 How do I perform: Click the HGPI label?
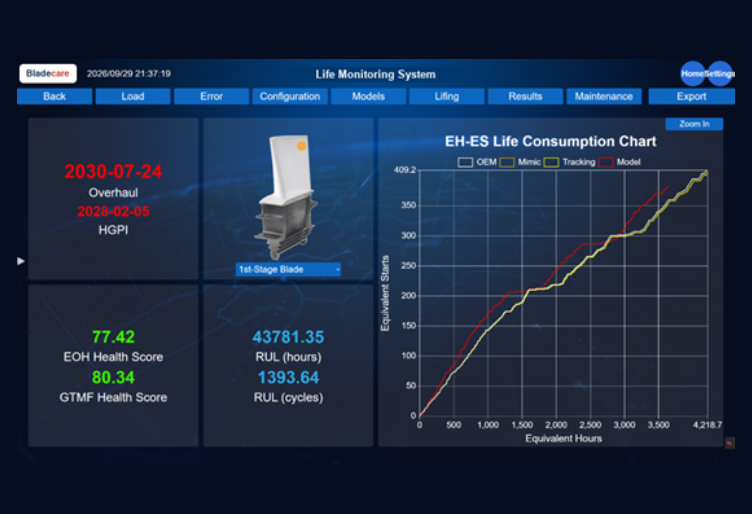coord(113,230)
